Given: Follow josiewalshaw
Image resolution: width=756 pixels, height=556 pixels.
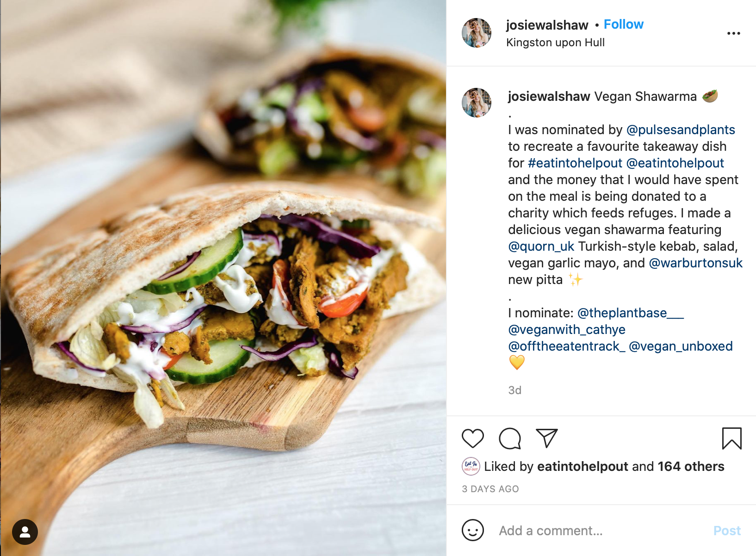Looking at the screenshot, I should [623, 24].
